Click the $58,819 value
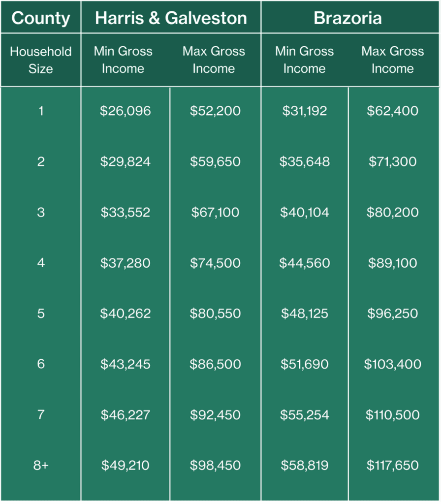Image resolution: width=441 pixels, height=504 pixels. click(304, 466)
